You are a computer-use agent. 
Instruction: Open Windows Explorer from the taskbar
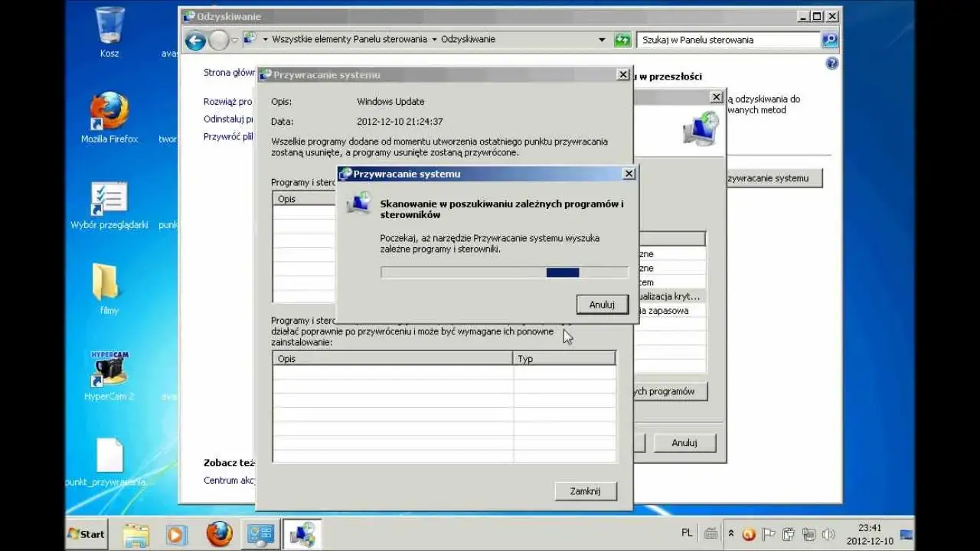135,533
